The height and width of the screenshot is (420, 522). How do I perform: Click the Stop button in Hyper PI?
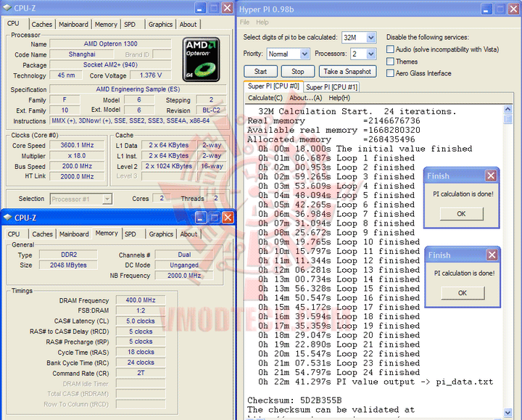pyautogui.click(x=298, y=71)
